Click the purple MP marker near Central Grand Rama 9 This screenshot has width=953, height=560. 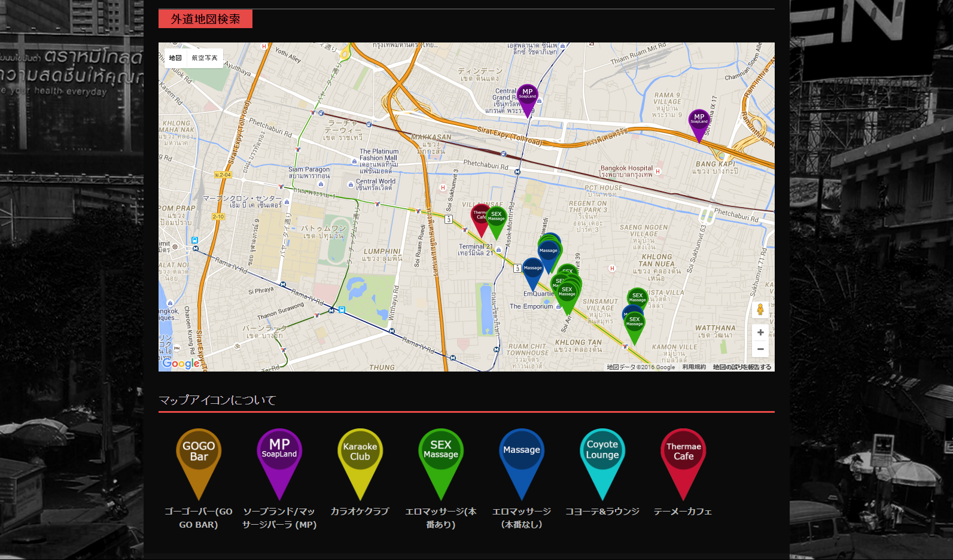tap(527, 96)
